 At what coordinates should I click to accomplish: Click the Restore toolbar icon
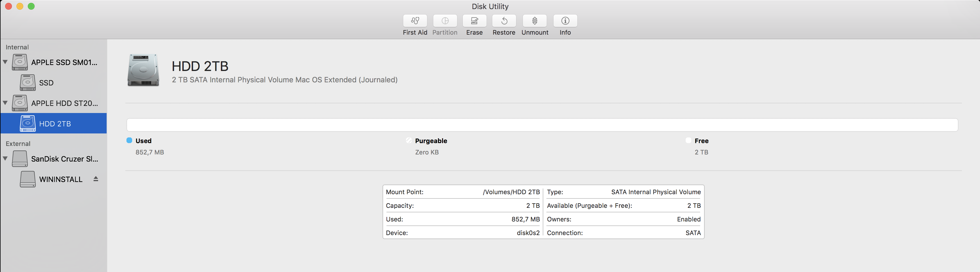(x=504, y=20)
